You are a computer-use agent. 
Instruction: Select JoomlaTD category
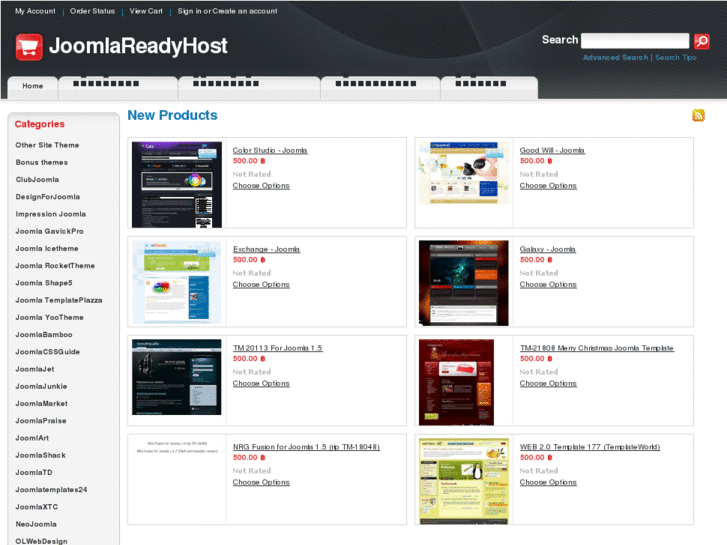[x=34, y=472]
